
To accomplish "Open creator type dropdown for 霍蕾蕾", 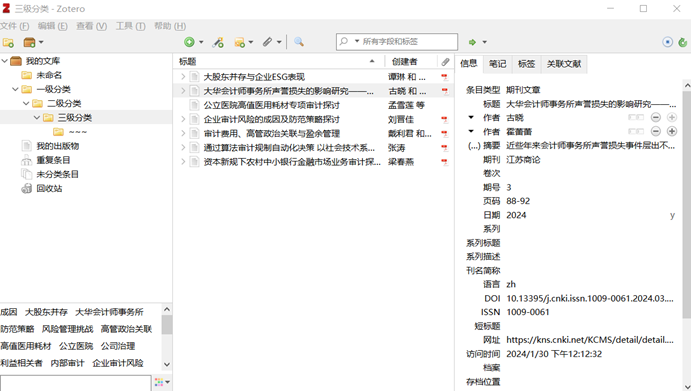I will tap(471, 131).
